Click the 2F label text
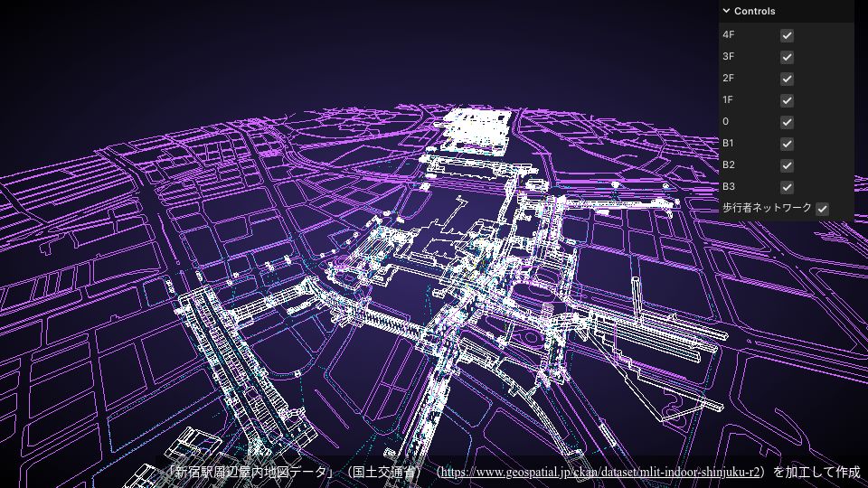The image size is (868, 488). click(x=729, y=78)
